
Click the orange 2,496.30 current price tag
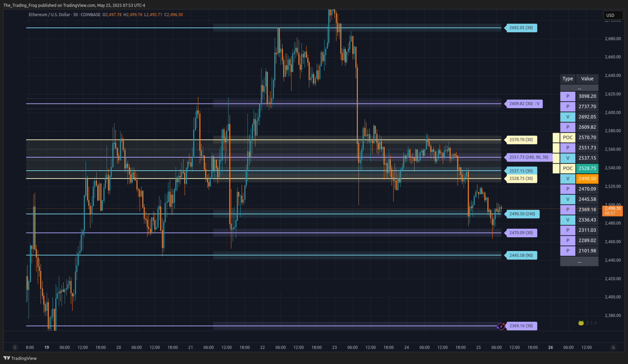tap(612, 211)
